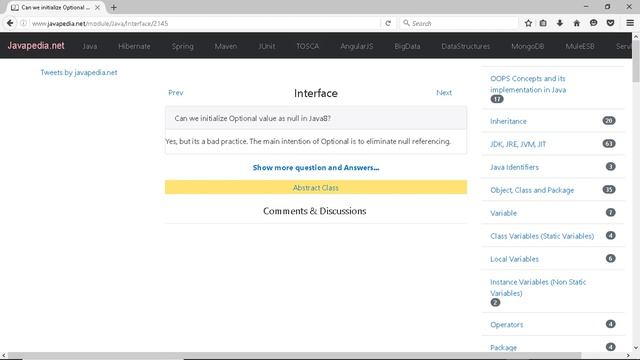Click the horizontal scrollbar at page bottom
Screen dimensions: 640x360
(x=294, y=356)
